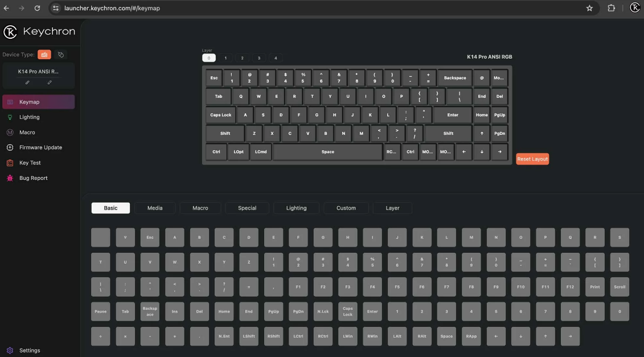Click the Firmware Update icon
Screen dimensions: 644x357
tap(10, 147)
